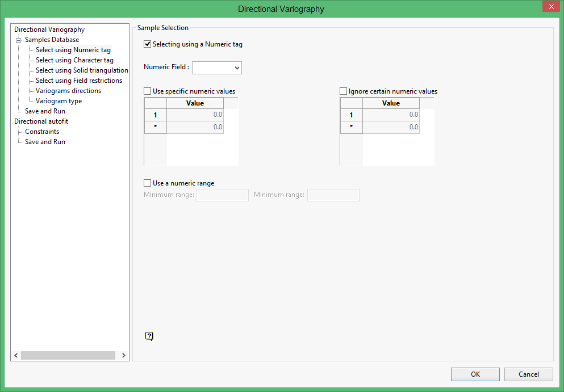Image resolution: width=564 pixels, height=392 pixels.
Task: Collapse the Samples Database tree branch
Action: tap(20, 39)
